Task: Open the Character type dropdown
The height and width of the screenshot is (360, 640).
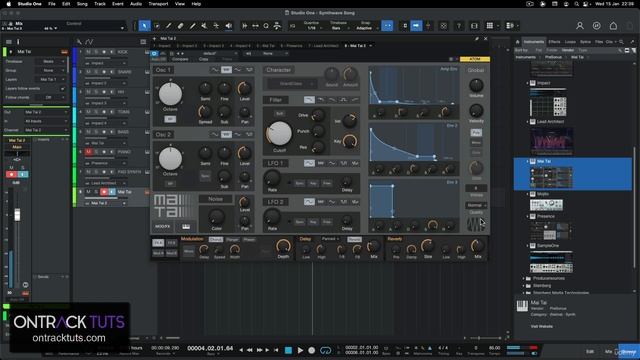Action: click(292, 84)
